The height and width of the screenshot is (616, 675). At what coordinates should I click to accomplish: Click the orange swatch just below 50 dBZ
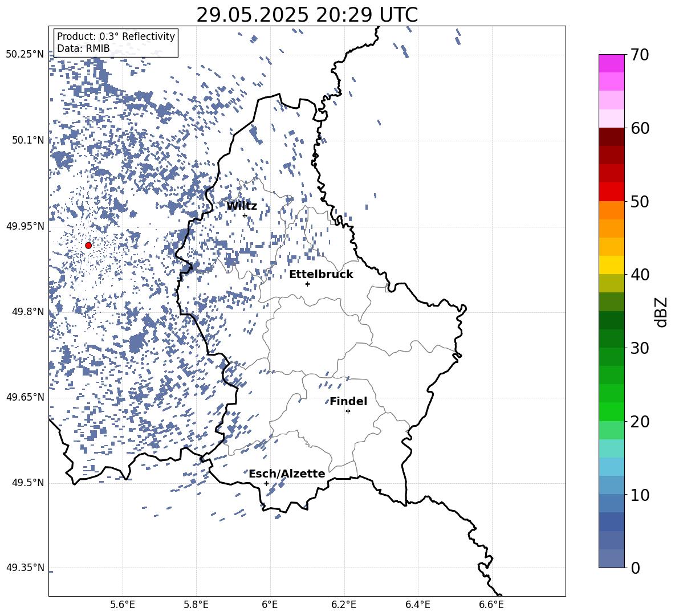(611, 210)
